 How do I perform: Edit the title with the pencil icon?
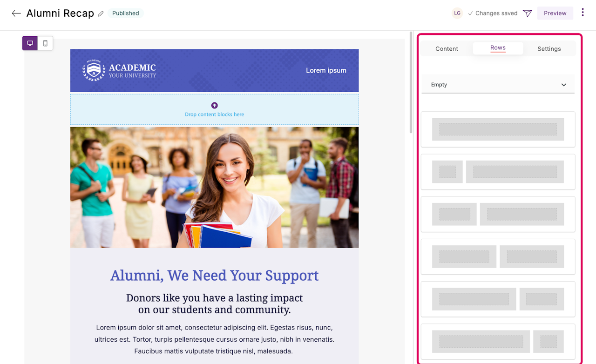point(101,14)
